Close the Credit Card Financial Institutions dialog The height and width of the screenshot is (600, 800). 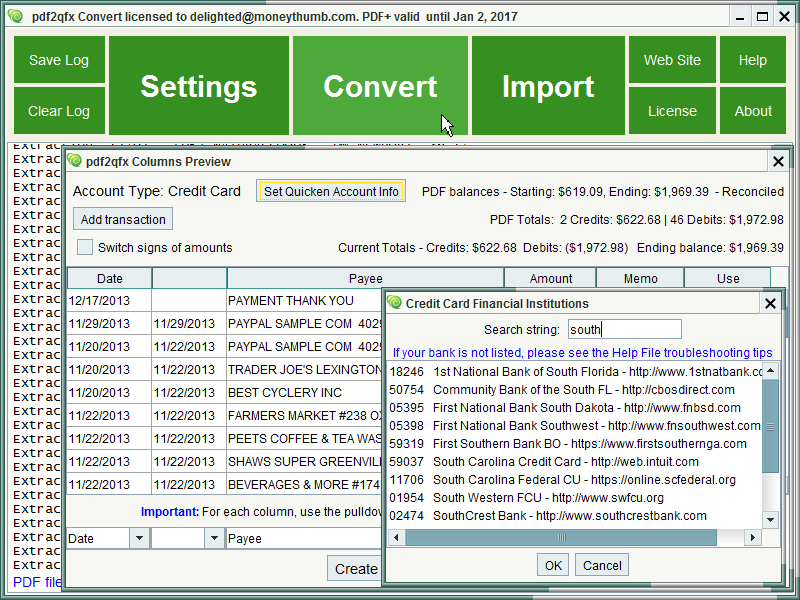(770, 304)
